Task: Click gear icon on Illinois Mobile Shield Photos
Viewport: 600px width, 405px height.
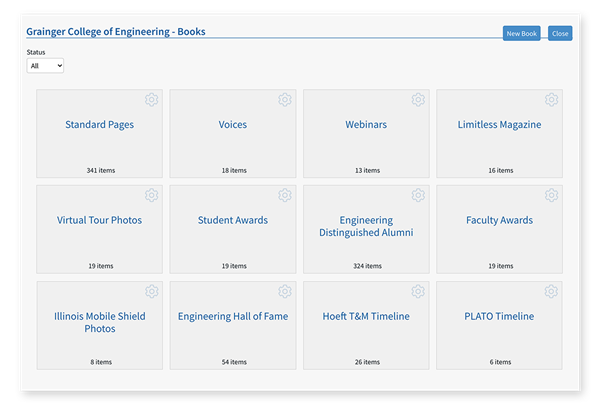Action: pos(152,291)
